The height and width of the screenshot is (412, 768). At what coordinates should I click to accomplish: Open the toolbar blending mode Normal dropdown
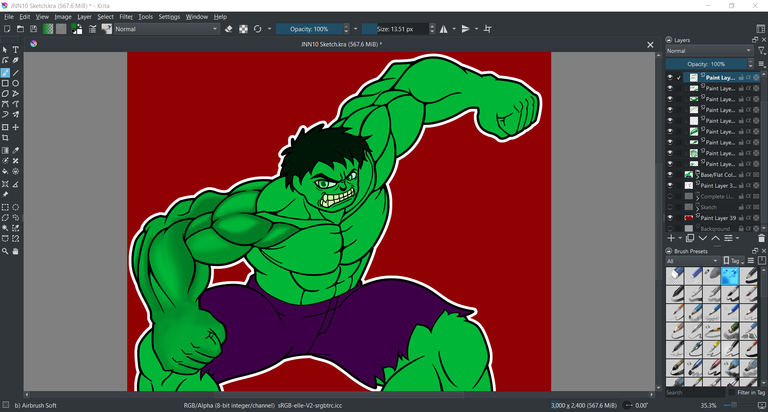[166, 29]
